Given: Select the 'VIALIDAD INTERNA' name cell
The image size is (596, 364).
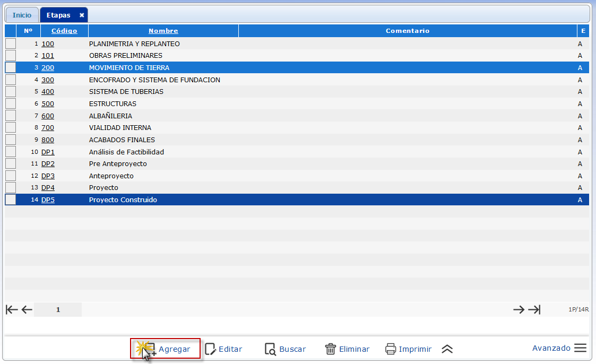Looking at the screenshot, I should coord(120,128).
